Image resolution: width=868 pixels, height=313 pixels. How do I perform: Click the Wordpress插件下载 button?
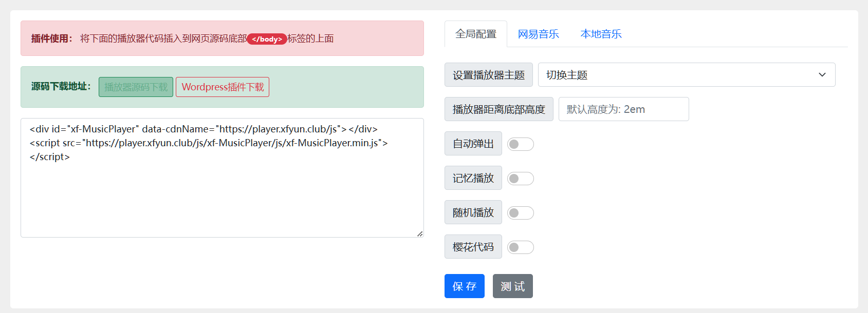pyautogui.click(x=223, y=87)
